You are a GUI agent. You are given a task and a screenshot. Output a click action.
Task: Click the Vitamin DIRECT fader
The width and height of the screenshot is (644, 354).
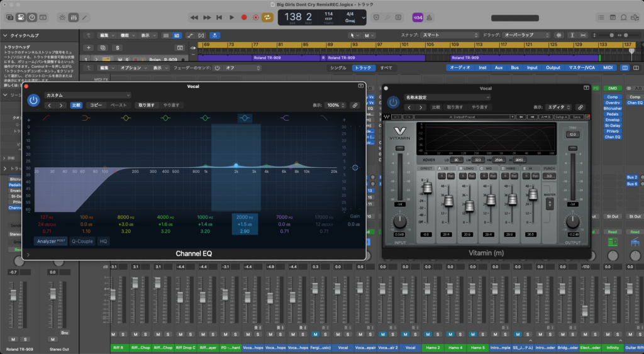click(427, 187)
